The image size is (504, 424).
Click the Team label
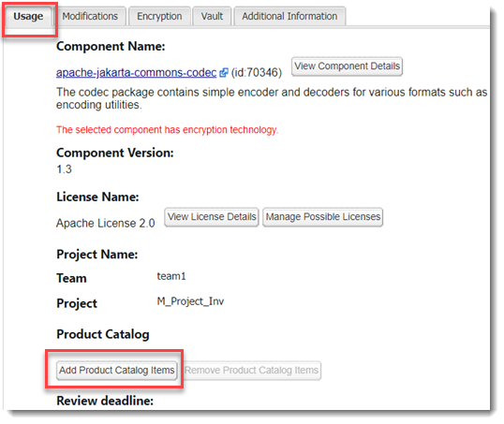[x=71, y=278]
